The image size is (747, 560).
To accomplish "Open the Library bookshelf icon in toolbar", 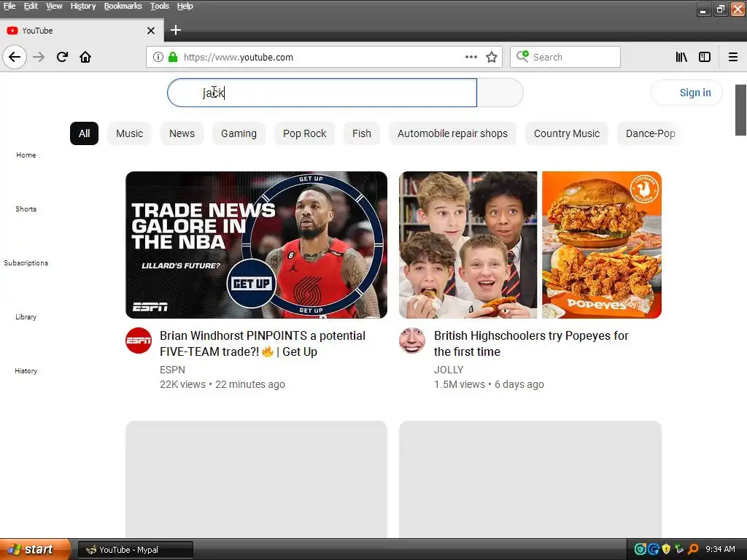I will point(681,57).
